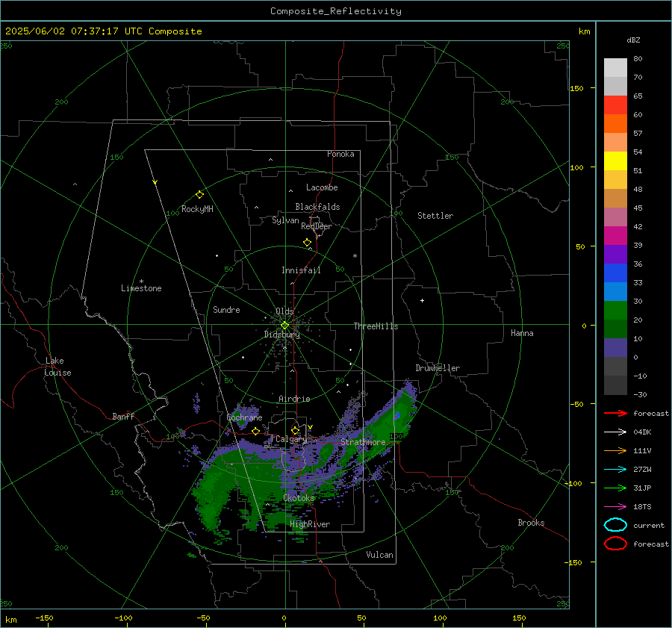Click the orange 111V arrow in legend
This screenshot has width=672, height=628.
point(615,450)
